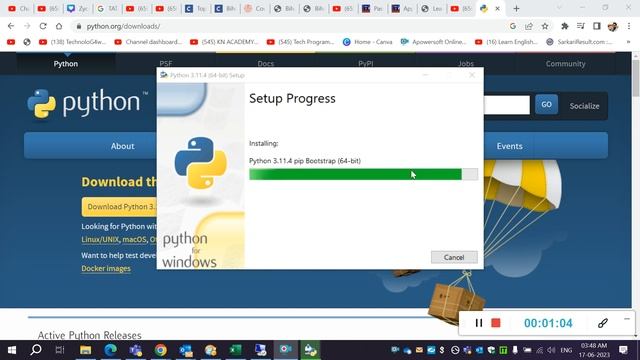This screenshot has width=640, height=360.
Task: Show more bookmarks with the overflow chevron
Action: click(x=629, y=42)
